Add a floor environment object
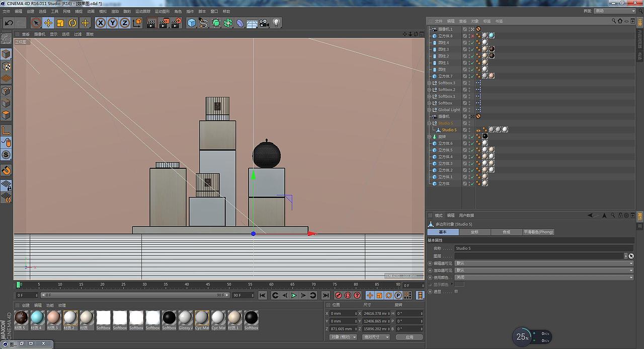This screenshot has height=349, width=644. (x=252, y=23)
